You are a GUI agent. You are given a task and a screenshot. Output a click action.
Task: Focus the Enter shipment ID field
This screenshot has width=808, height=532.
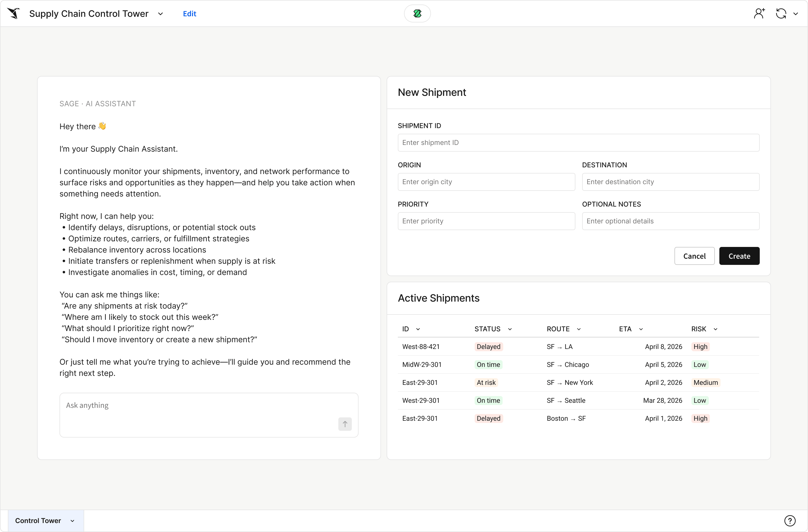coord(578,142)
